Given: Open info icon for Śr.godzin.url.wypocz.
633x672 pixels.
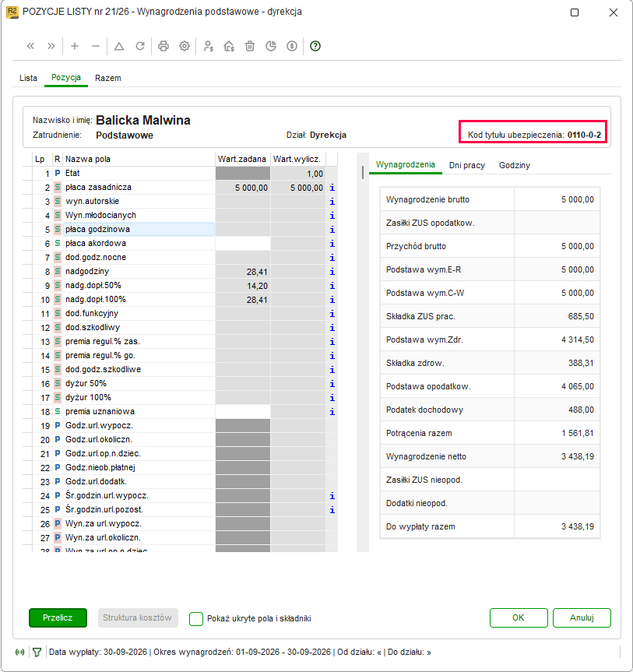Looking at the screenshot, I should (332, 496).
